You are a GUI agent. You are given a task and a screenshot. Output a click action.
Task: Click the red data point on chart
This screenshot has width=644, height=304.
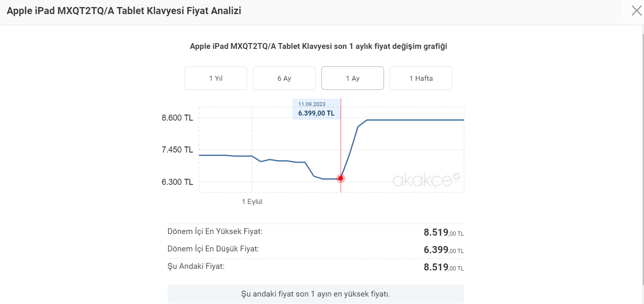[341, 179]
